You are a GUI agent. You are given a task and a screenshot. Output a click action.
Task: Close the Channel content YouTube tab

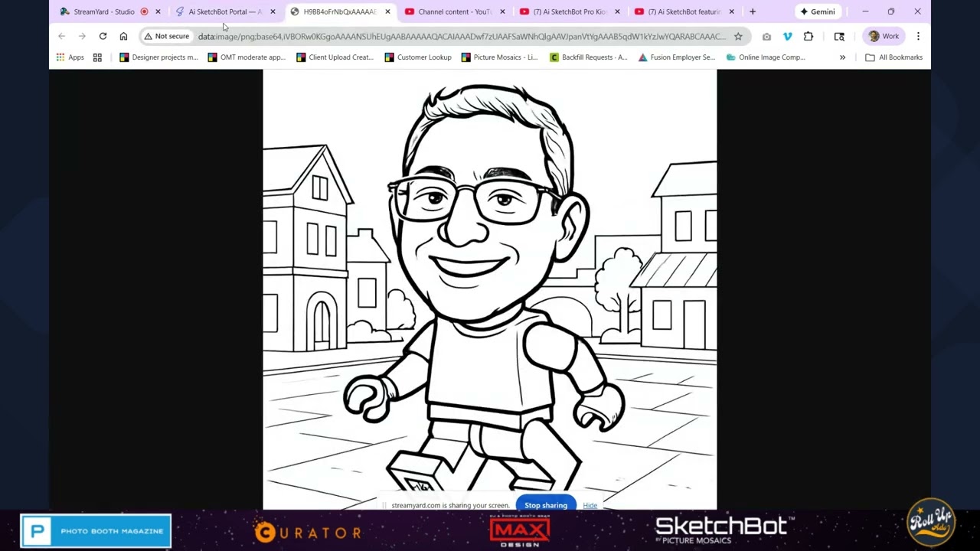[x=502, y=11]
